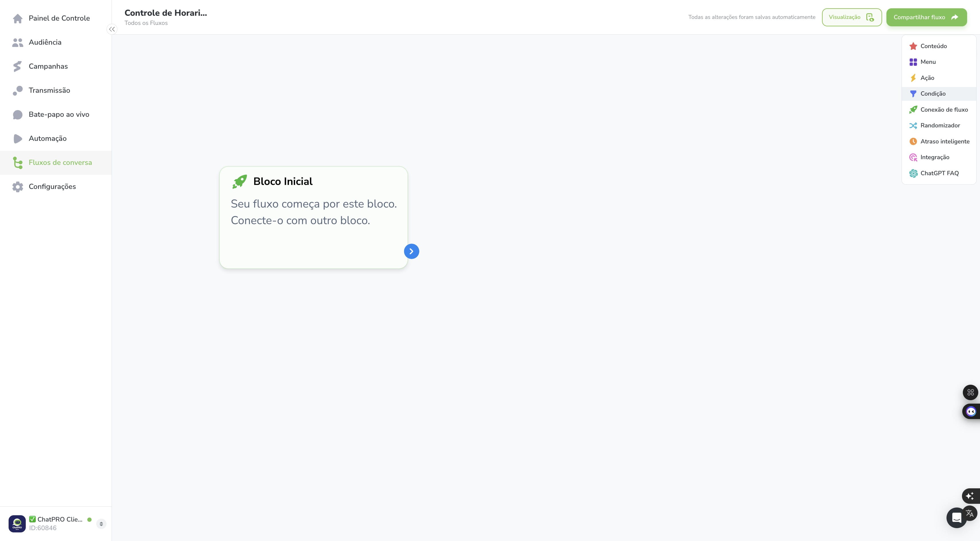The height and width of the screenshot is (541, 980).
Task: Click the purple bot face widget
Action: click(971, 411)
